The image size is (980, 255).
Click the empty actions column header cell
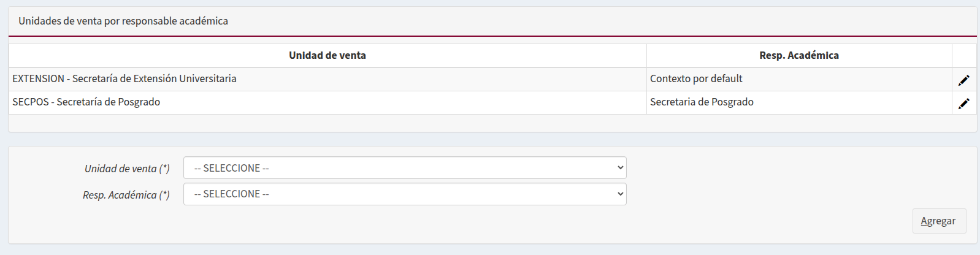pos(964,56)
